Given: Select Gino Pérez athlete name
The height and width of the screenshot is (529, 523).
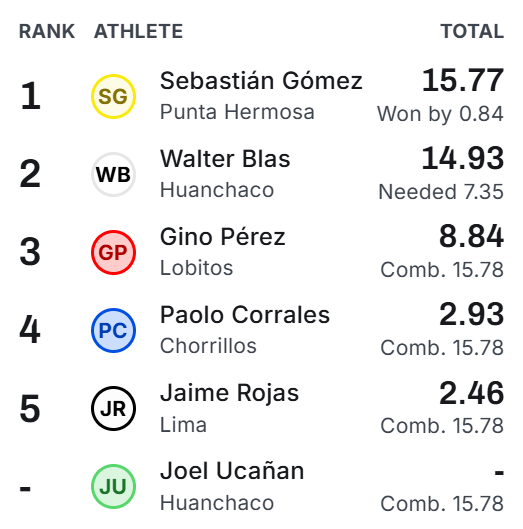Looking at the screenshot, I should pos(223,236).
